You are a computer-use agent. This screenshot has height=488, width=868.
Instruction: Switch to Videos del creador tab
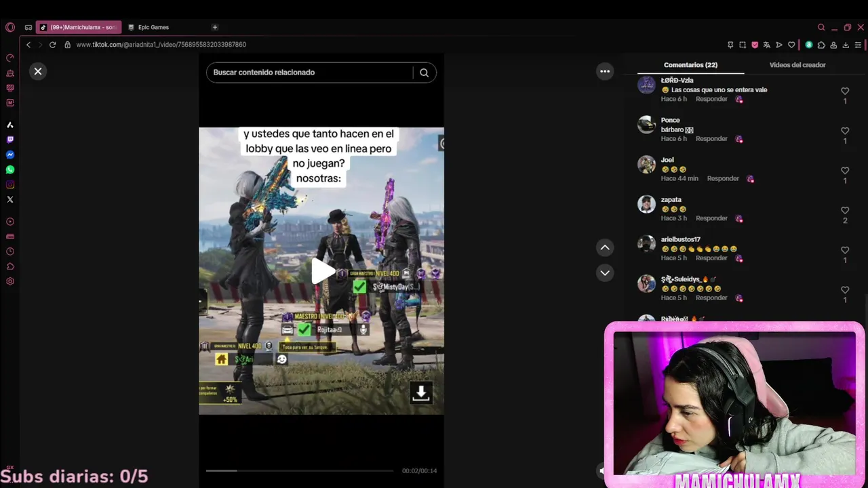pyautogui.click(x=797, y=65)
